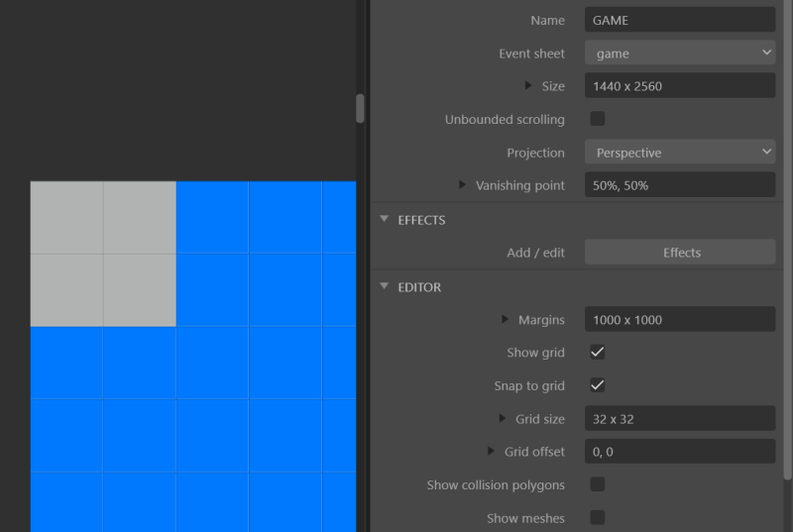The height and width of the screenshot is (532, 793).
Task: Edit the Vanishing point value 50%, 50%
Action: click(680, 185)
